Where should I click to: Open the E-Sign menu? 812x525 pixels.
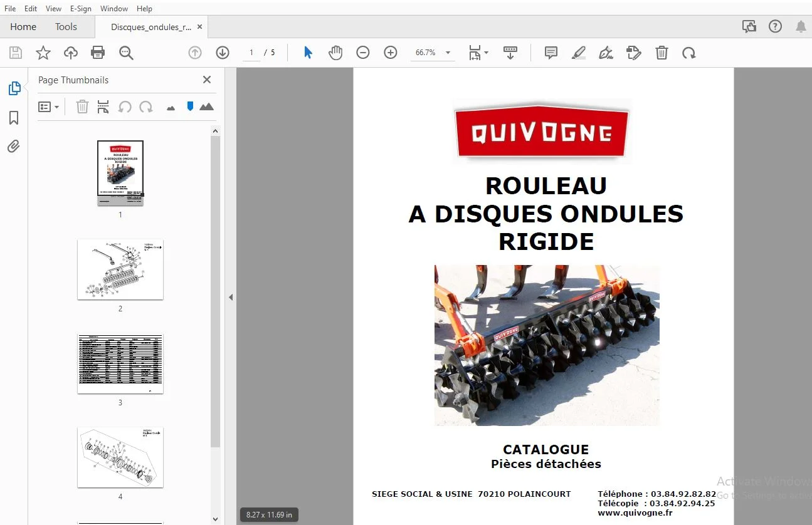[81, 9]
